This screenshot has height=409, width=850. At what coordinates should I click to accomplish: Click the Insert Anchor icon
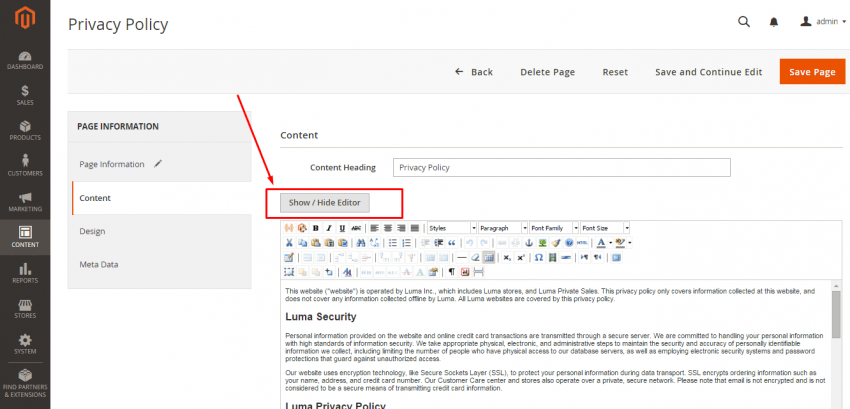tap(529, 242)
